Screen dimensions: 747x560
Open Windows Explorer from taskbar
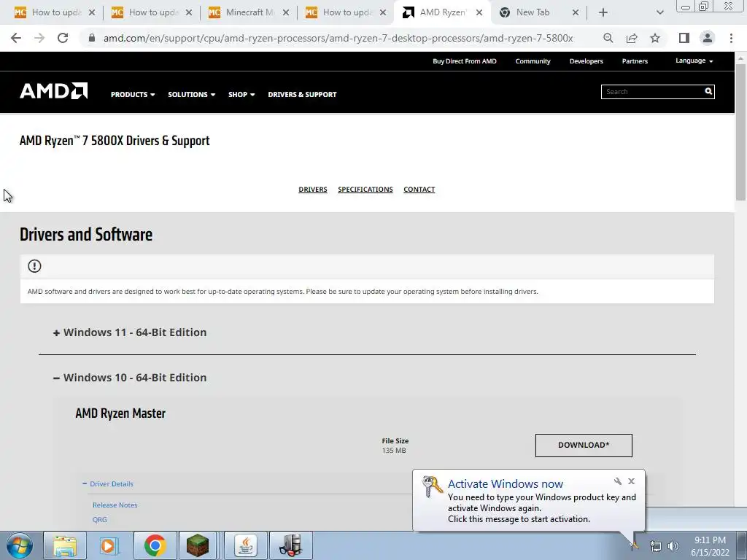65,545
